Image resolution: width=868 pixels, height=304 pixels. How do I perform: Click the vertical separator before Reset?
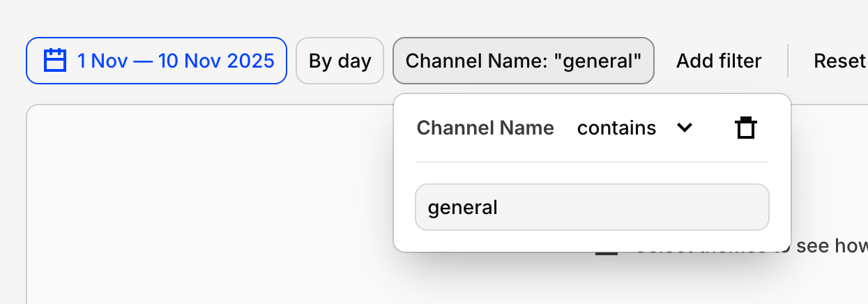pos(788,61)
